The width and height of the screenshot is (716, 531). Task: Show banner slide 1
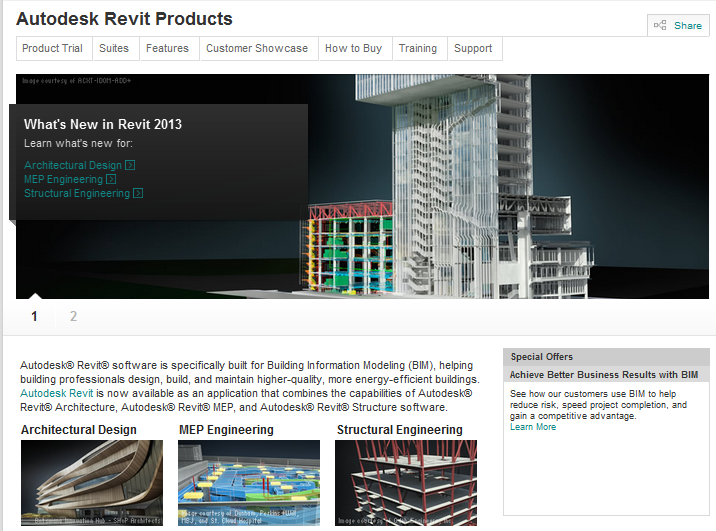(x=34, y=316)
